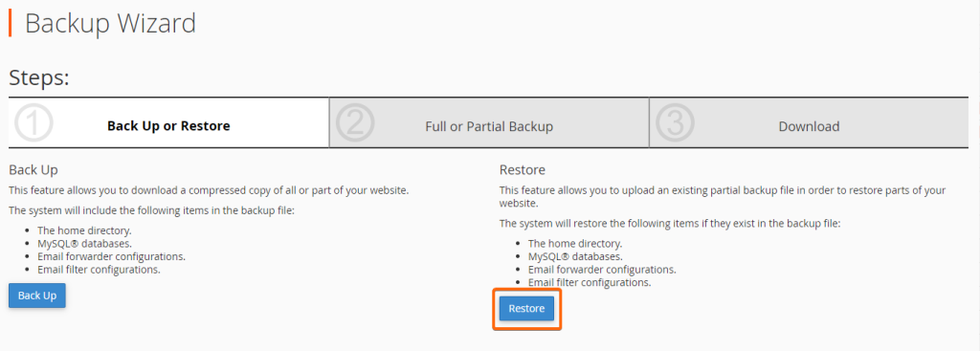Click the highlighted Restore button
The width and height of the screenshot is (980, 351).
click(x=526, y=309)
